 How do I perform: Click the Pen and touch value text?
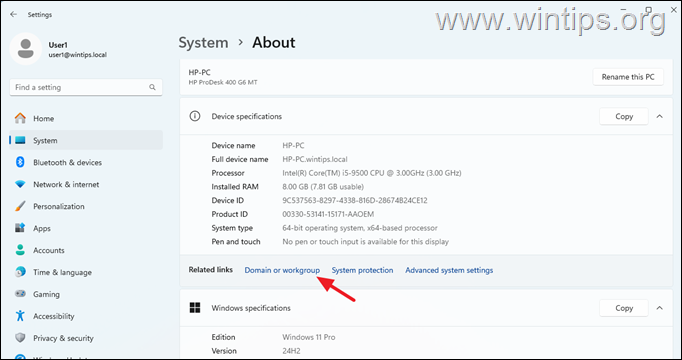pos(365,241)
